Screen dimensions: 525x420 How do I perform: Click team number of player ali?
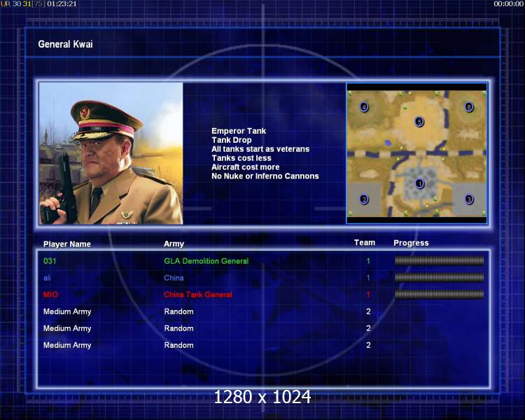(x=368, y=278)
